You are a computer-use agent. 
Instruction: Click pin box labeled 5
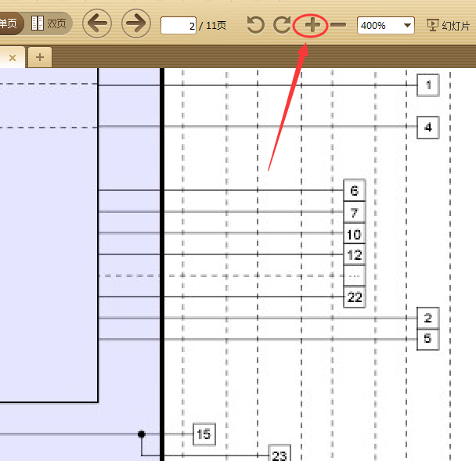tap(428, 340)
